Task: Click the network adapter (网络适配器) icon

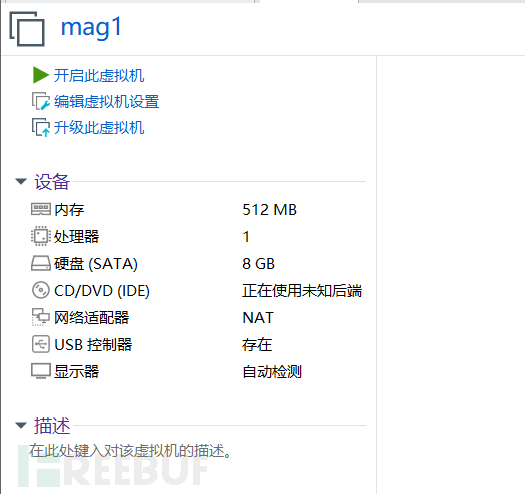Action: pyautogui.click(x=41, y=317)
